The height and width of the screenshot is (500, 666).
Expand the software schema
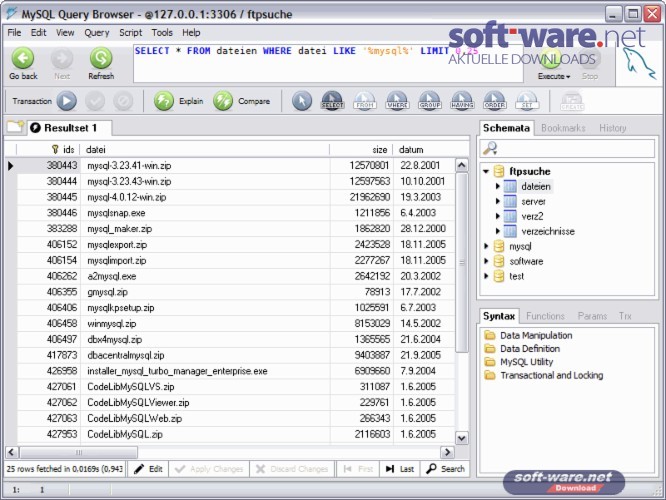[x=486, y=261]
